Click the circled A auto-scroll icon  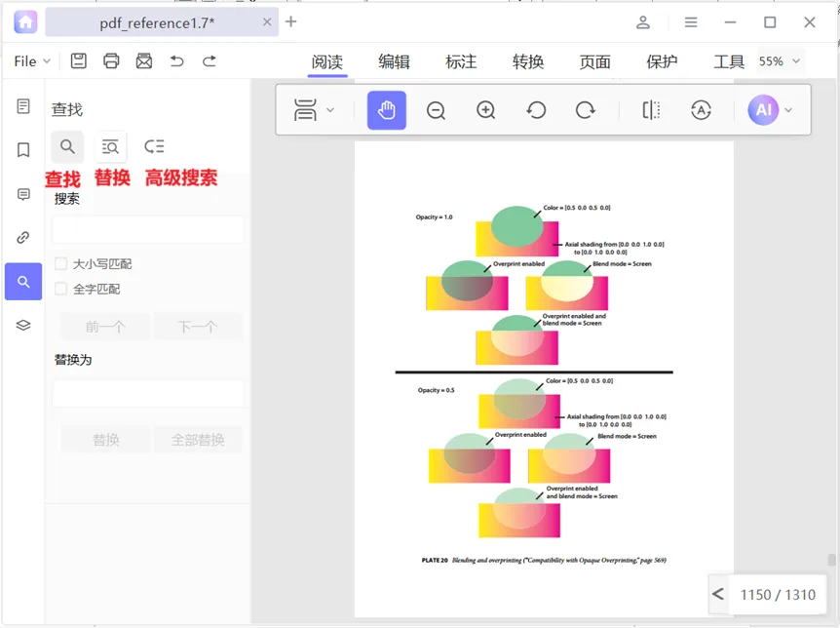pyautogui.click(x=701, y=110)
